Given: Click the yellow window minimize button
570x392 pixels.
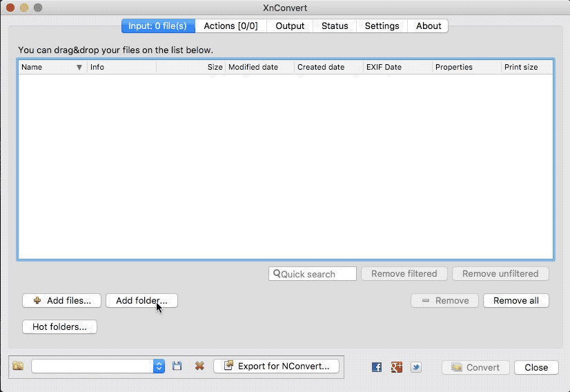Looking at the screenshot, I should pyautogui.click(x=24, y=8).
